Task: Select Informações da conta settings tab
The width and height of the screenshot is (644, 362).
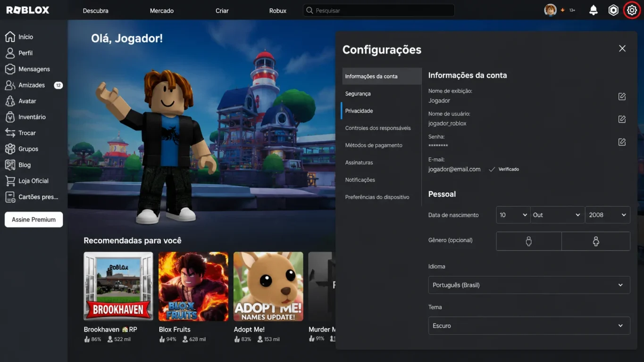Action: [382, 76]
